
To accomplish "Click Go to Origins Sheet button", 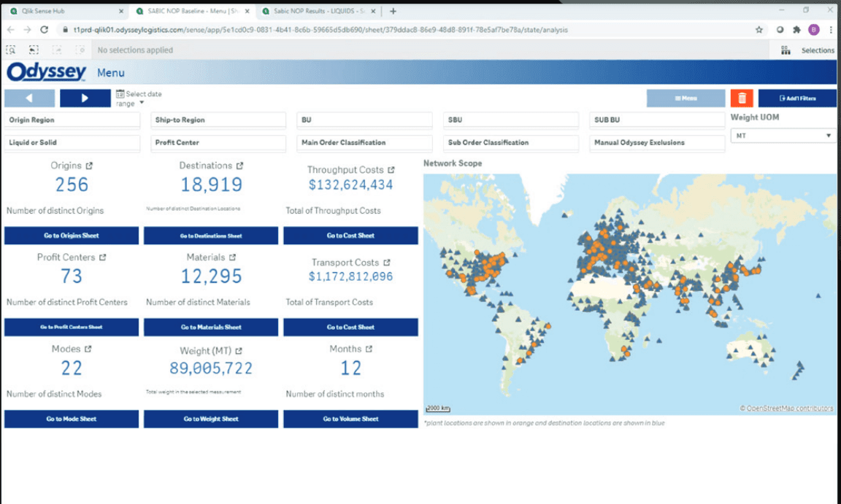I will pyautogui.click(x=72, y=236).
